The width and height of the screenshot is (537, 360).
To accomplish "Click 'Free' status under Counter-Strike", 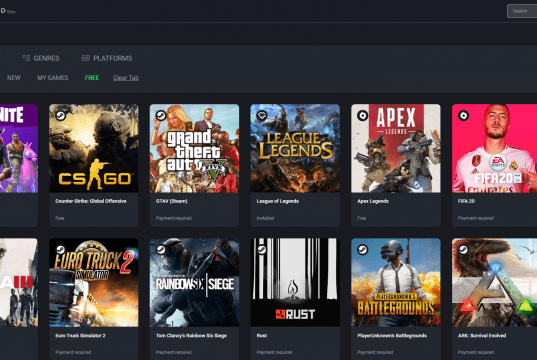I will coord(60,218).
